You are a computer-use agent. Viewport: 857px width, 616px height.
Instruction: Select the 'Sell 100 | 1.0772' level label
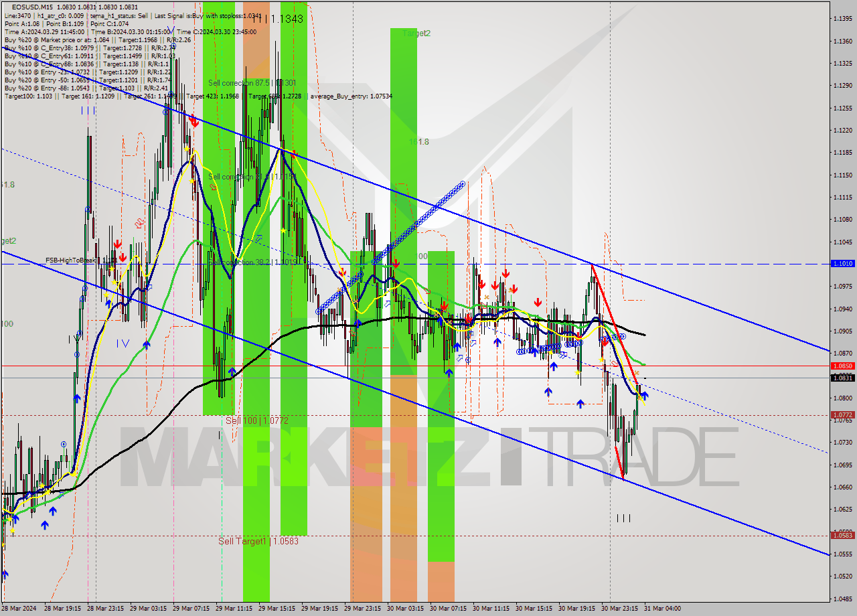tap(257, 420)
